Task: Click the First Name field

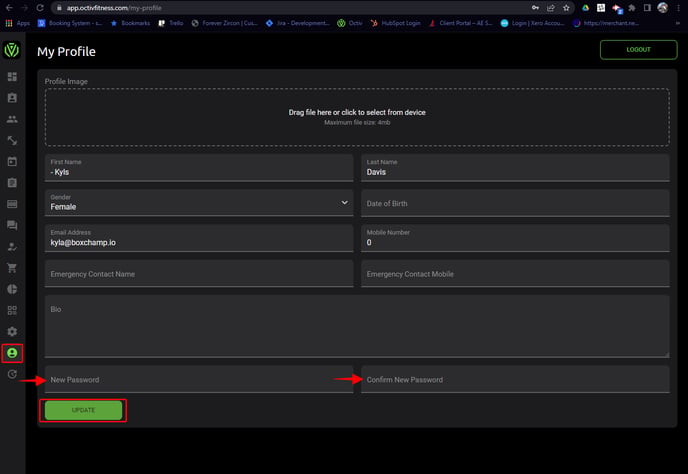Action: (x=199, y=168)
